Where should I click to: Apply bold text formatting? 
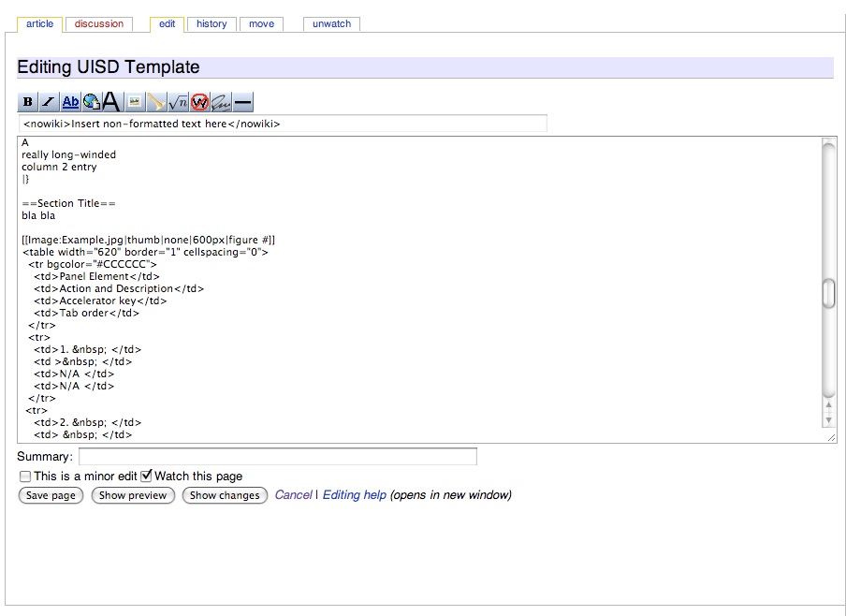[27, 102]
